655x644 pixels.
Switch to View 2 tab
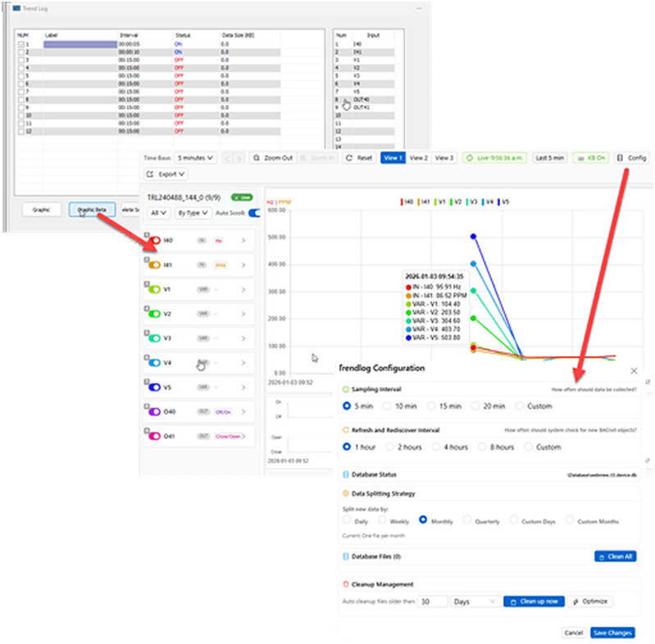tap(418, 158)
